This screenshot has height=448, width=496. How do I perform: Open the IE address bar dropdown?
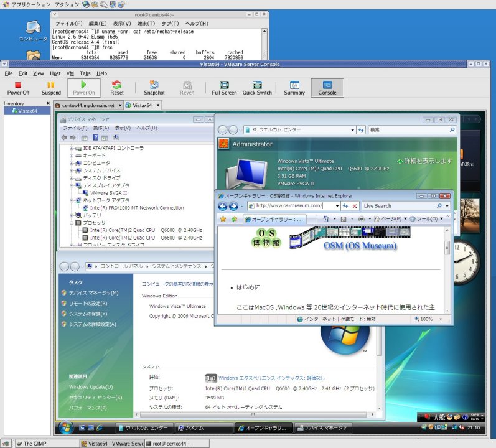point(337,206)
